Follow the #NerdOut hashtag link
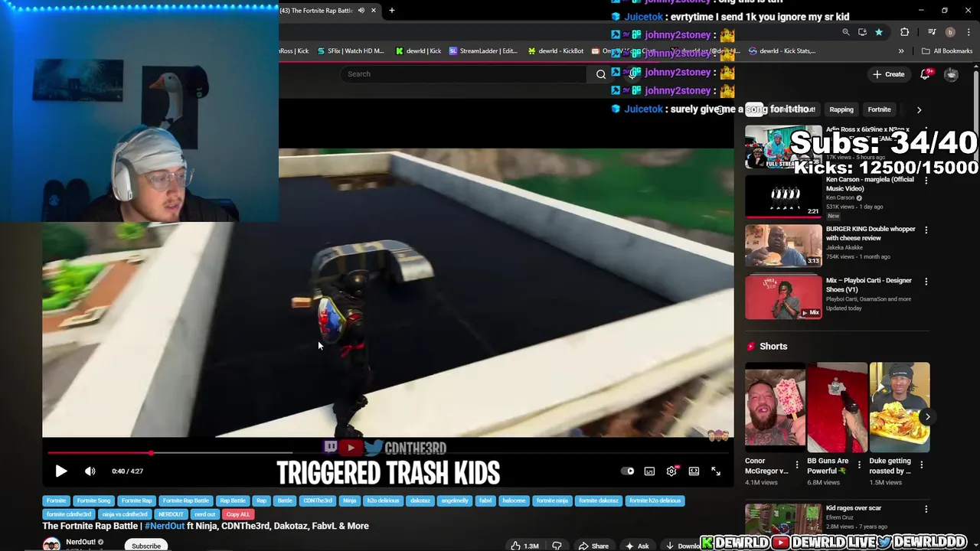Viewport: 980px width, 551px height. 165,527
